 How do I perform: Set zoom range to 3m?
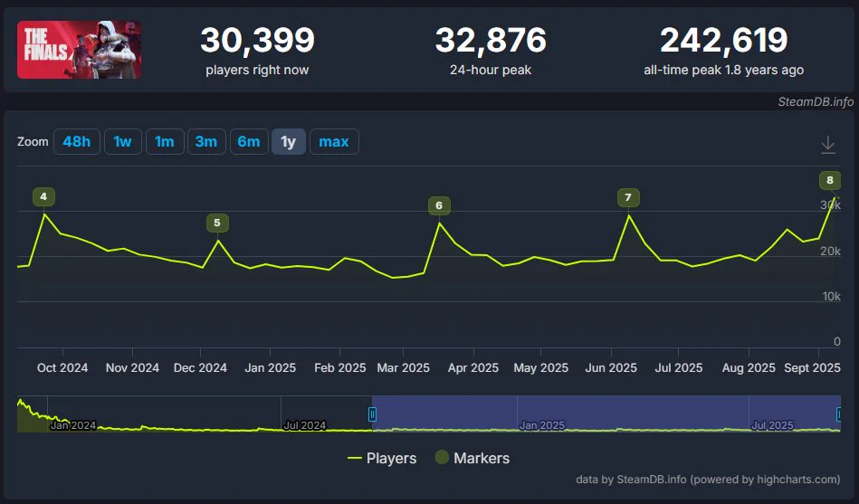(206, 142)
